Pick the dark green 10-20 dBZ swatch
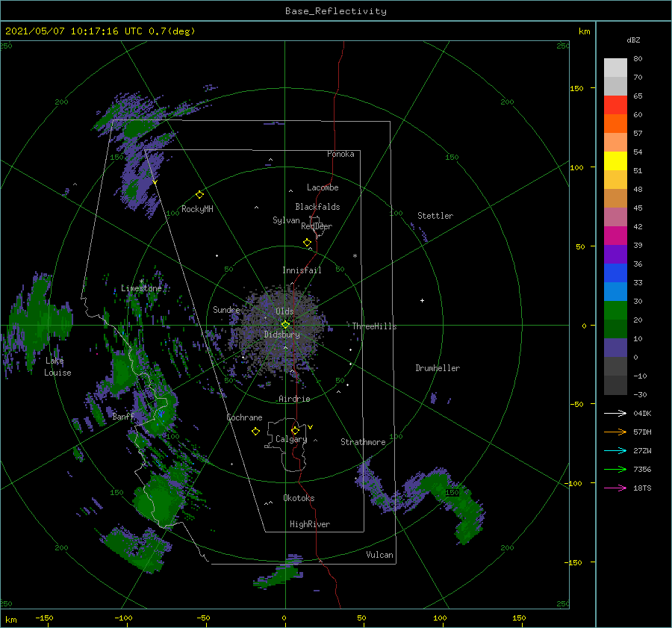The width and height of the screenshot is (672, 628). (x=615, y=329)
